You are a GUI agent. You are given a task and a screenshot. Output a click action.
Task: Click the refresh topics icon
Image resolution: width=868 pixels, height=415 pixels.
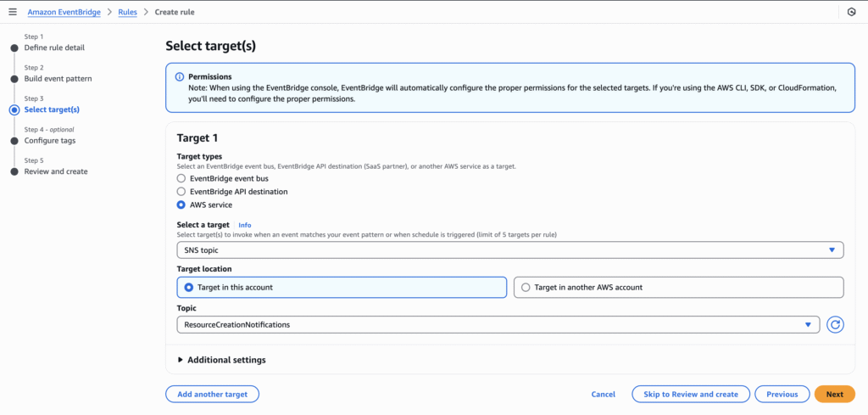(x=835, y=325)
